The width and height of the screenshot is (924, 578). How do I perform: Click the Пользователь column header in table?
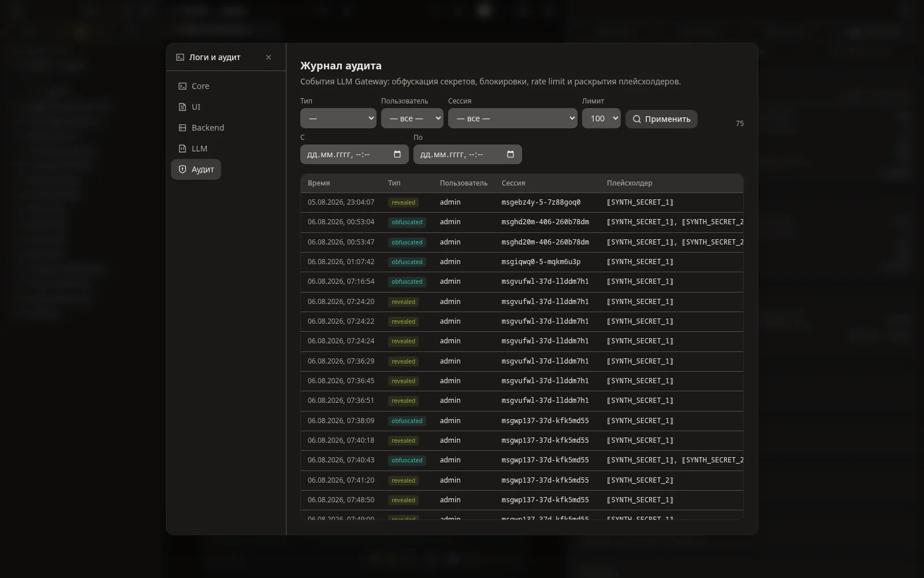pyautogui.click(x=464, y=183)
